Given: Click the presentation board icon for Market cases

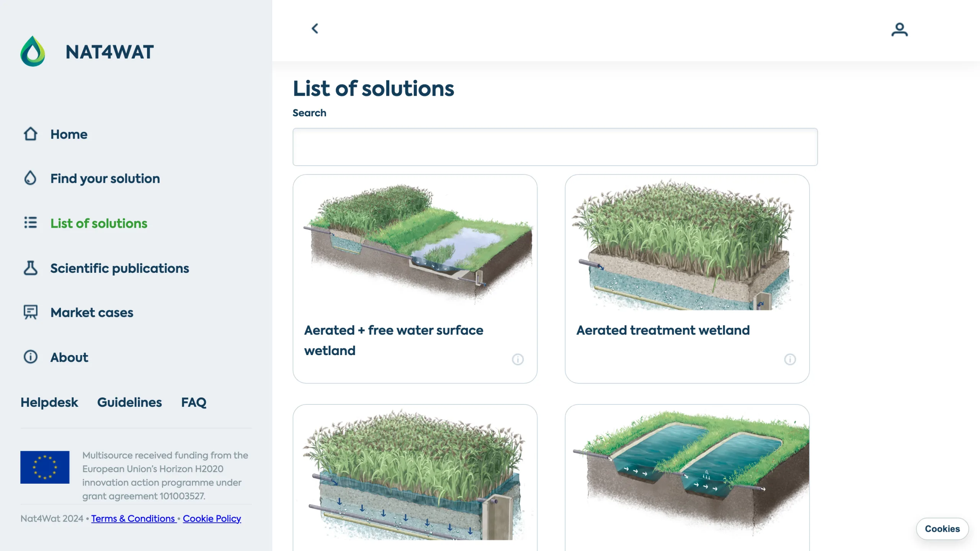Looking at the screenshot, I should pyautogui.click(x=31, y=312).
